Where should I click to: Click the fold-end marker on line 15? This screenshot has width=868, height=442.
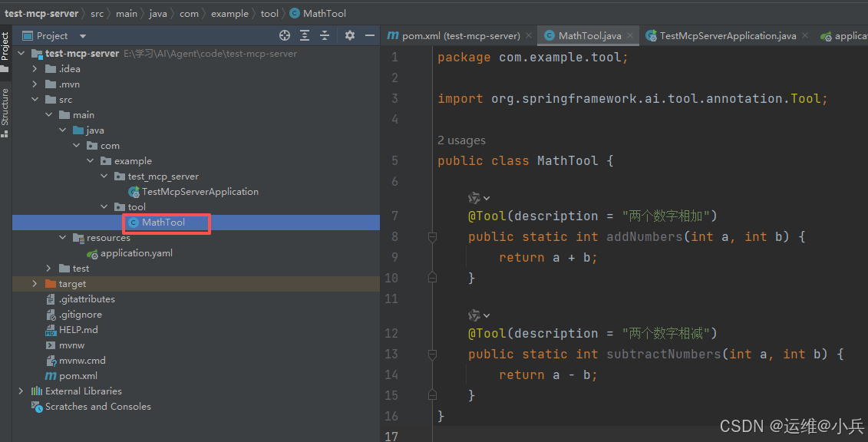coord(432,395)
